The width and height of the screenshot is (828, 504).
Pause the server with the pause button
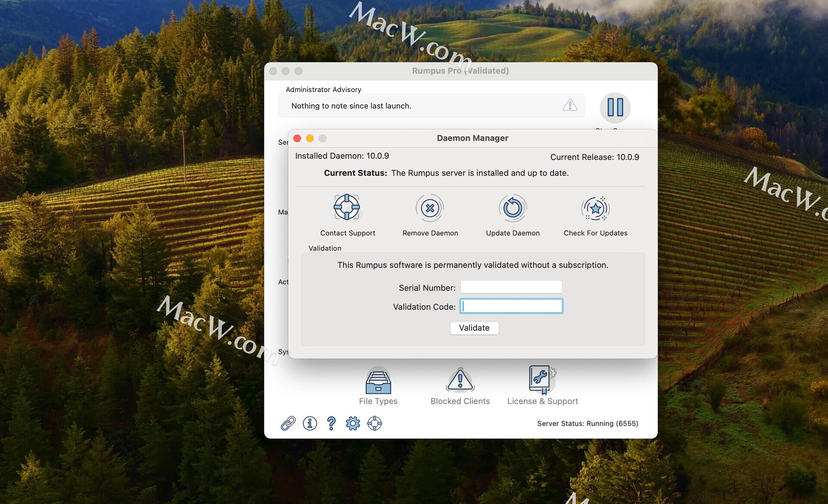click(615, 107)
